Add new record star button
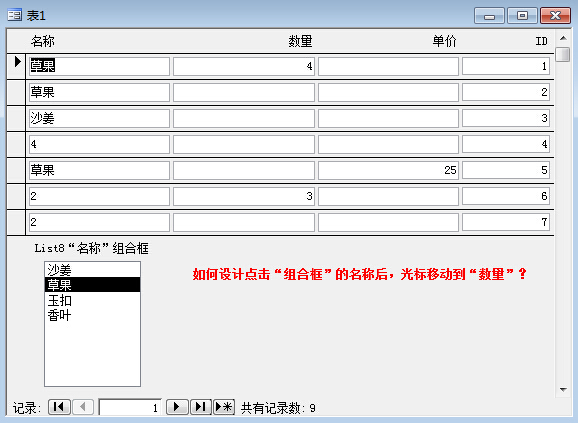Screen dimensions: 578x423 224,407
